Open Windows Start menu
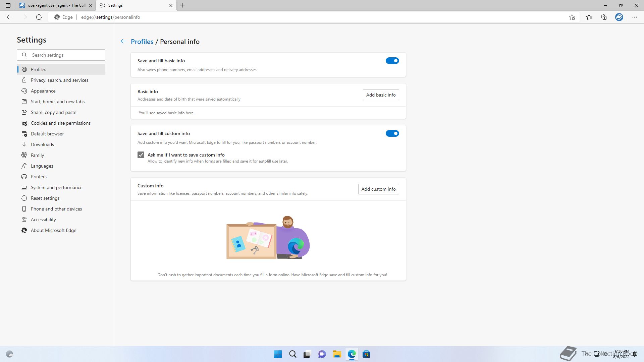Screen dimensions: 644x362 [278, 354]
